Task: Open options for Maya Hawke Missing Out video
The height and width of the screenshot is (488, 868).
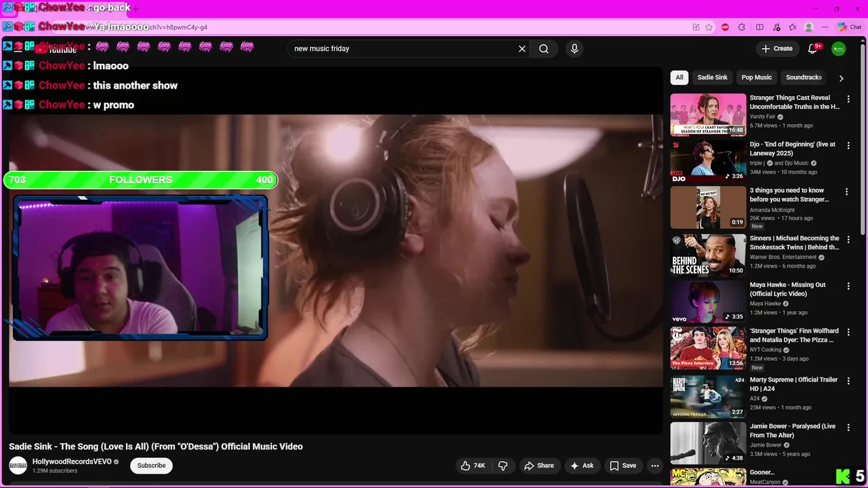Action: (848, 286)
